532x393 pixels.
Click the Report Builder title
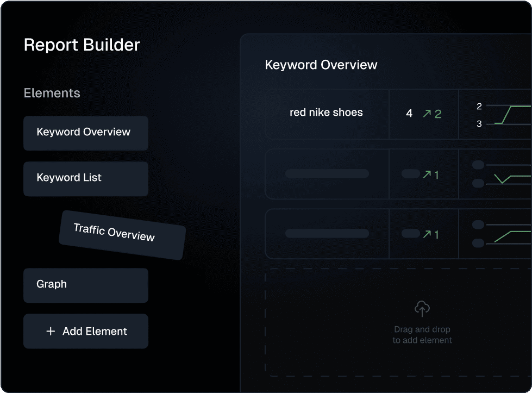(82, 45)
